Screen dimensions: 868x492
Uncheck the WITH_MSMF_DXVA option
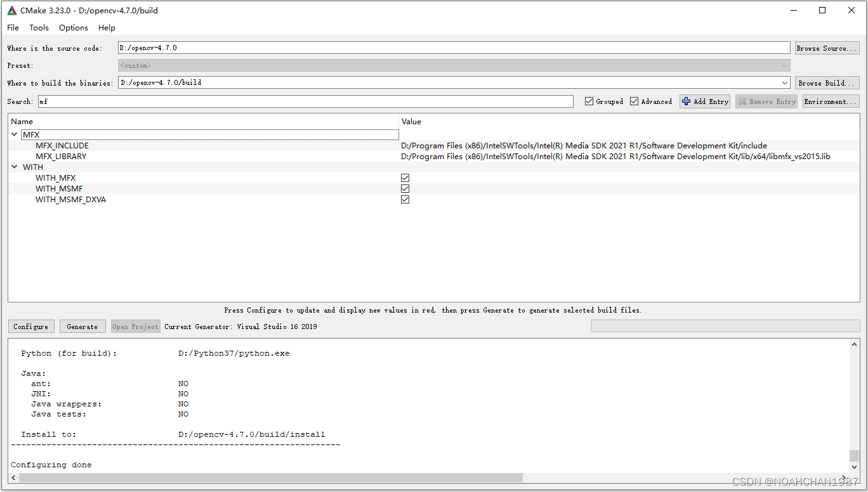tap(405, 200)
